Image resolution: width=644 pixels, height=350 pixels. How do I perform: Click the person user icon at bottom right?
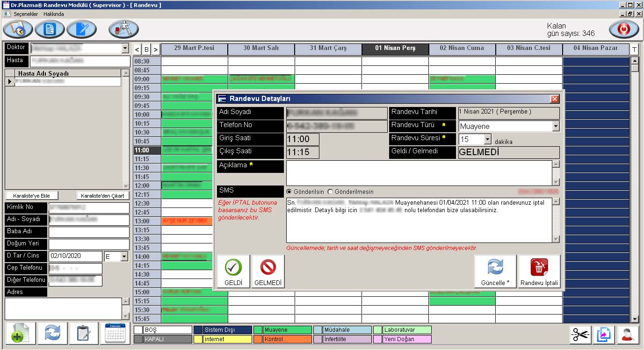628,335
